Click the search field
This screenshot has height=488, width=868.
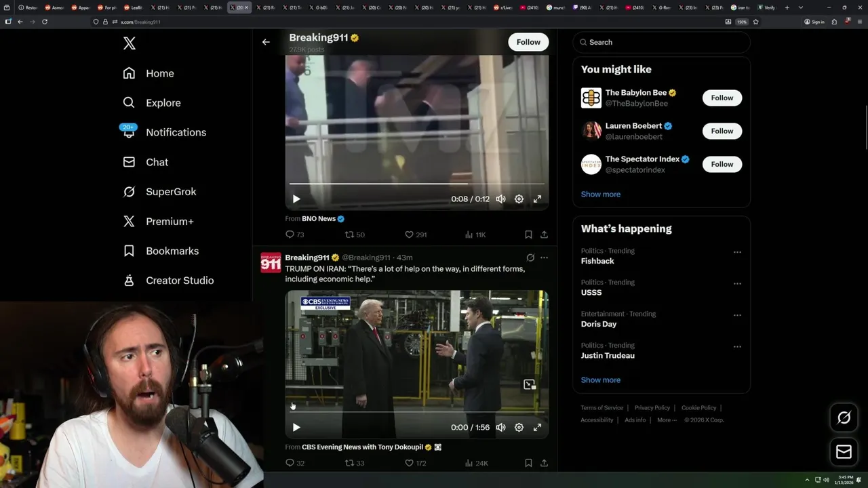point(661,42)
